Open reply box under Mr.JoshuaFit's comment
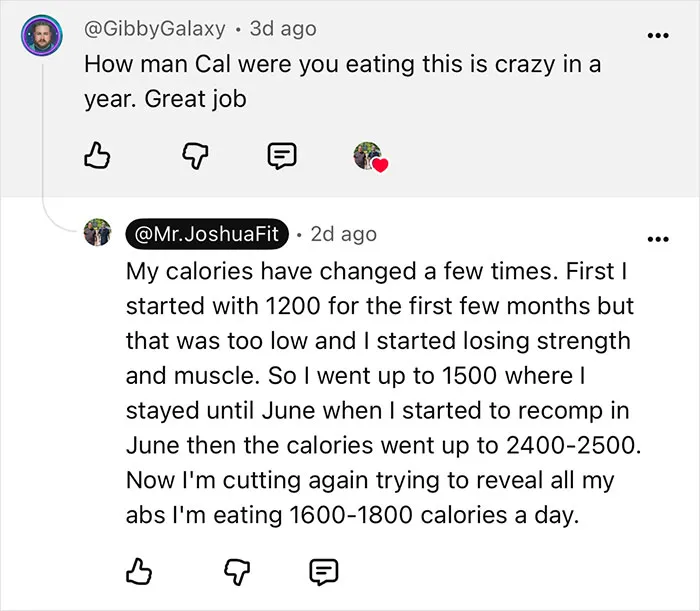Screen dimensions: 700x611 click(324, 572)
